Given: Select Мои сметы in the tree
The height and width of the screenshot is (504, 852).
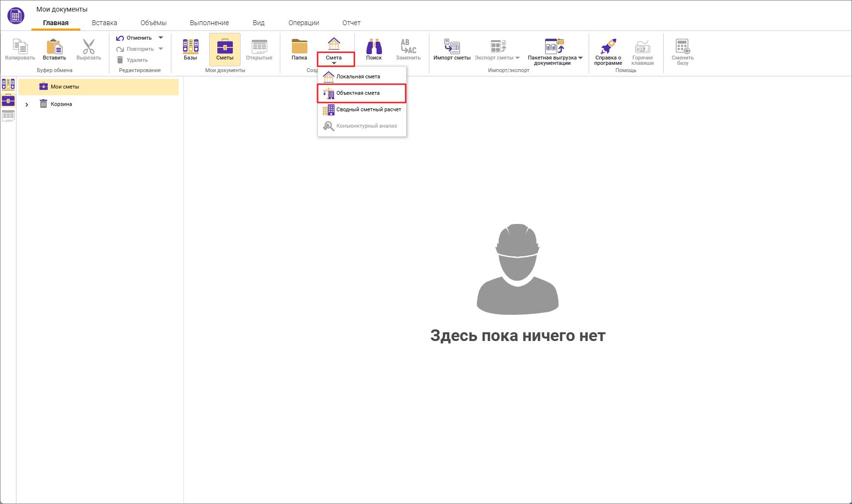Looking at the screenshot, I should (x=65, y=87).
